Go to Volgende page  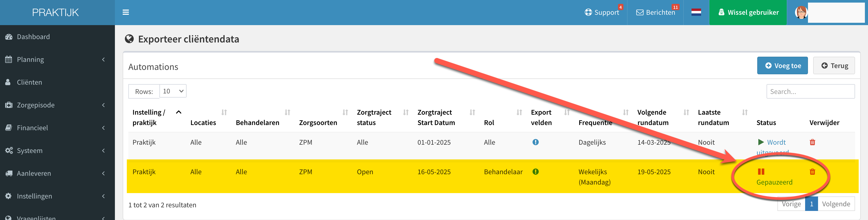pyautogui.click(x=836, y=204)
